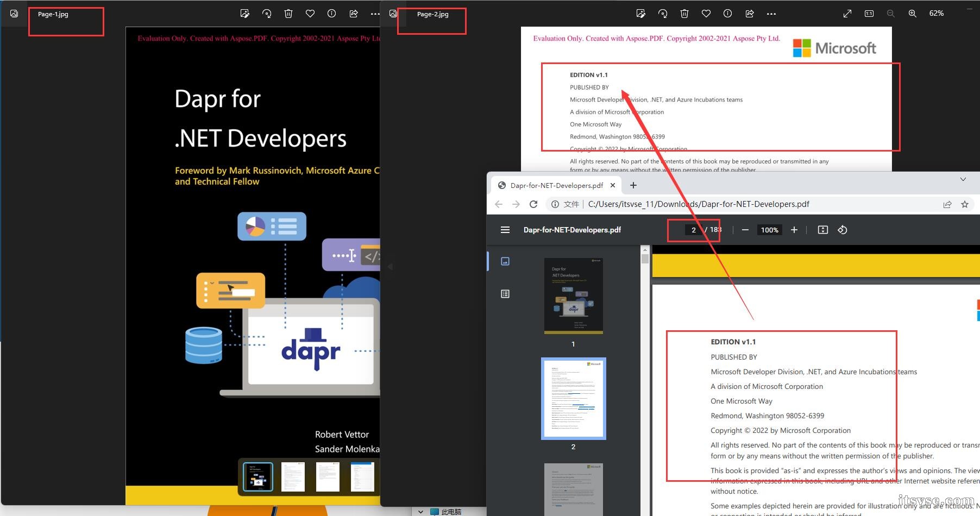980x516 pixels.
Task: Open See more menu in Page-1.jpg window
Action: [x=375, y=14]
